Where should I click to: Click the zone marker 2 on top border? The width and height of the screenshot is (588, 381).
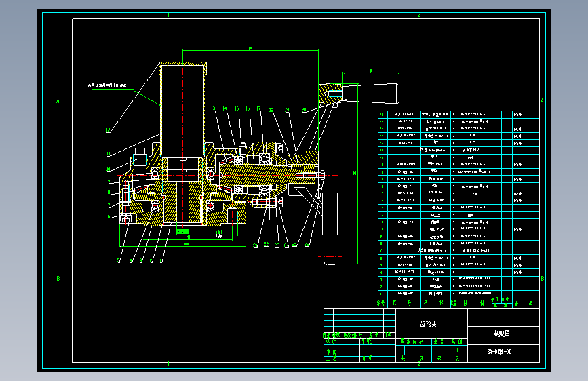point(419,15)
